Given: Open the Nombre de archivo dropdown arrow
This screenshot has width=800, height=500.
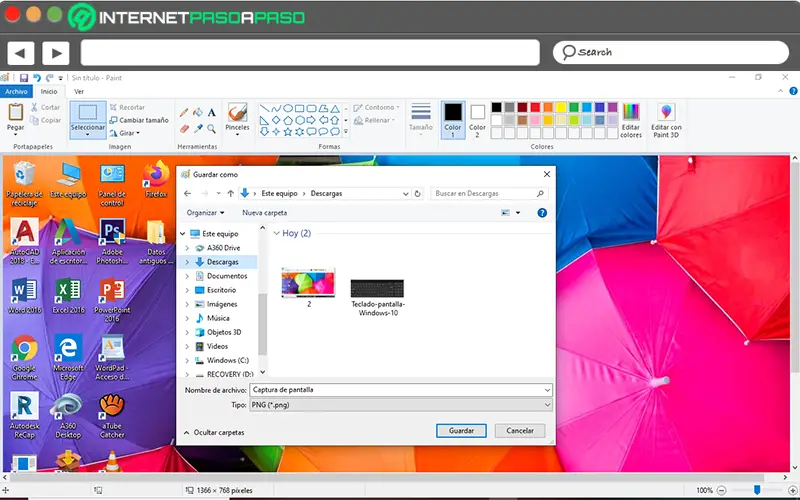Looking at the screenshot, I should tap(547, 390).
